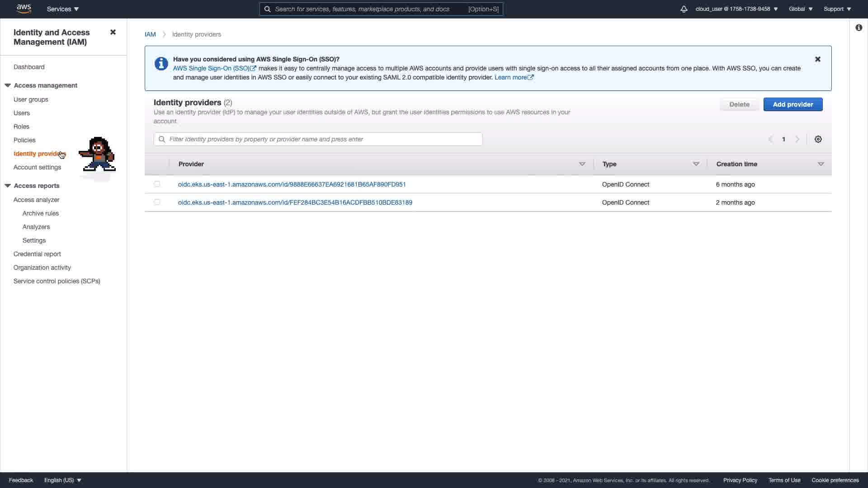The height and width of the screenshot is (488, 868).
Task: Sort by Creation time column arrow
Action: click(821, 164)
